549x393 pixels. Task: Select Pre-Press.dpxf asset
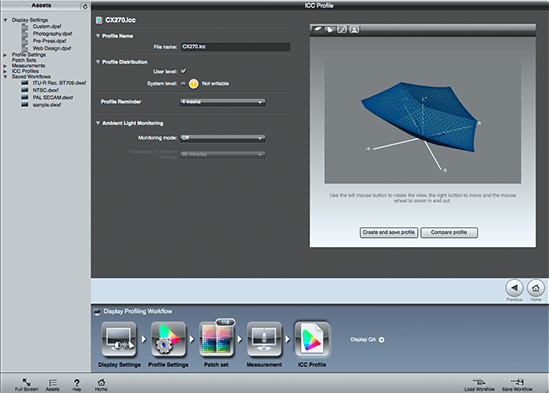[x=49, y=41]
